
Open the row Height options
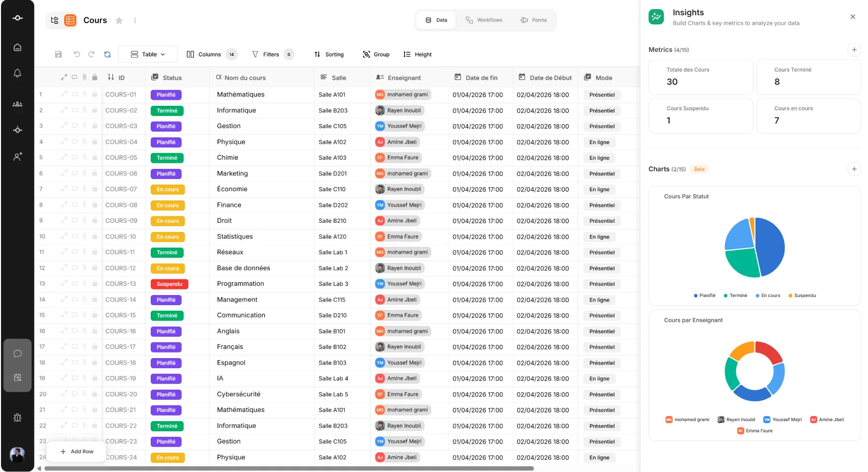click(417, 54)
